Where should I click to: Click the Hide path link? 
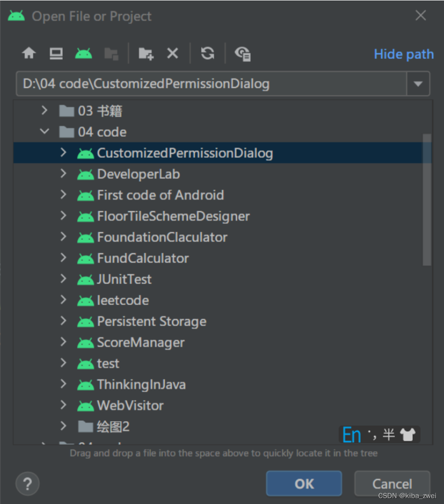tap(404, 54)
